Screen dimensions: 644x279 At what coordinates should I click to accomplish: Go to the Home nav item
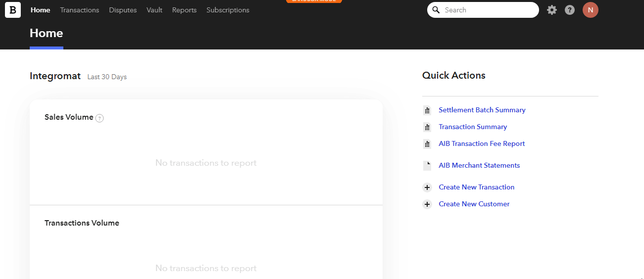click(x=40, y=10)
